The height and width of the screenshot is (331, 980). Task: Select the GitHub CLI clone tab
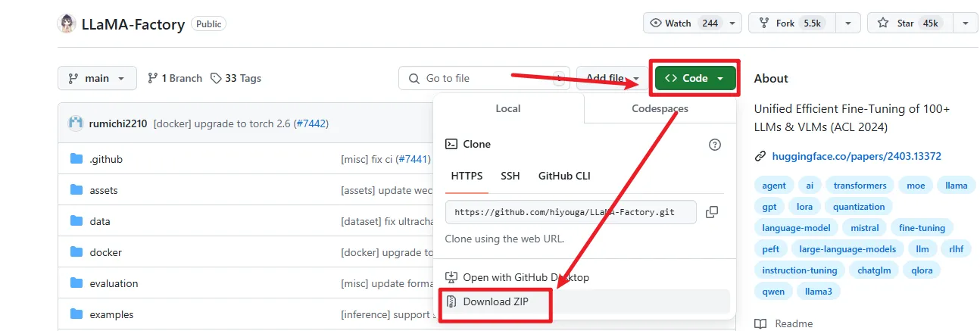click(x=564, y=176)
